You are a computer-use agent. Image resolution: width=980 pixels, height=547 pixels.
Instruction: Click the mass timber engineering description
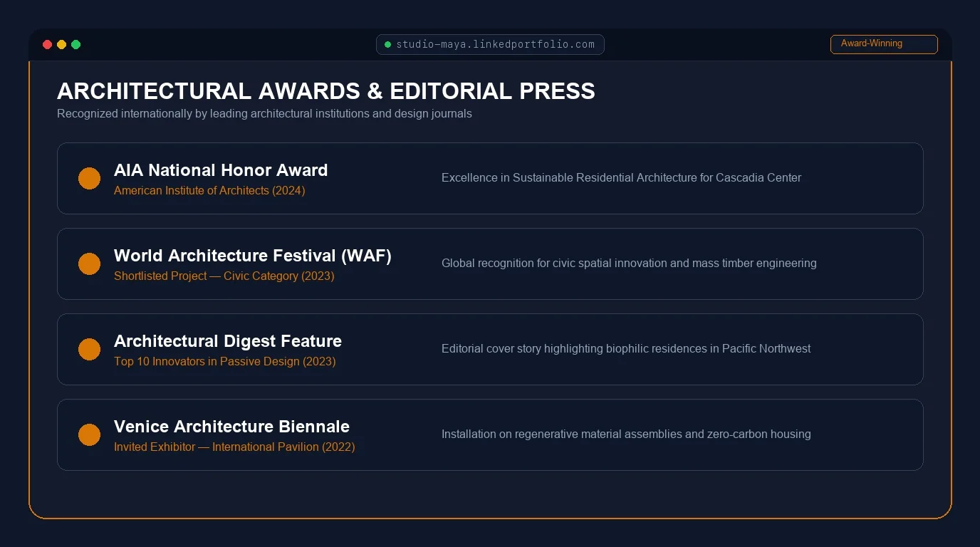point(629,264)
